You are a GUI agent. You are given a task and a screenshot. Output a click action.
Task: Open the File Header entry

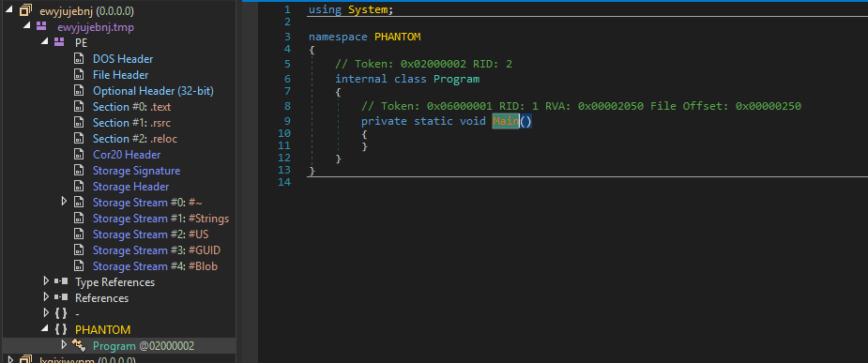click(120, 75)
